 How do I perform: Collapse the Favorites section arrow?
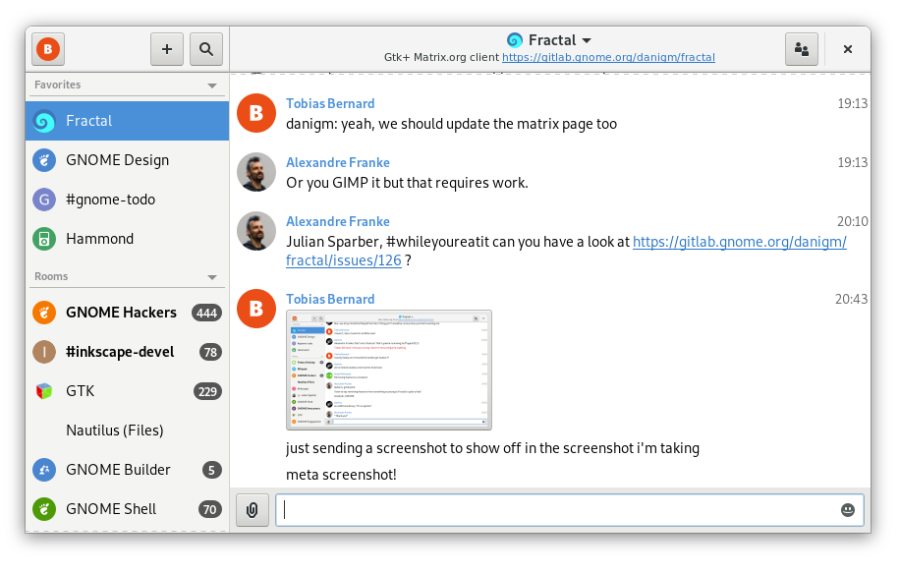point(212,86)
